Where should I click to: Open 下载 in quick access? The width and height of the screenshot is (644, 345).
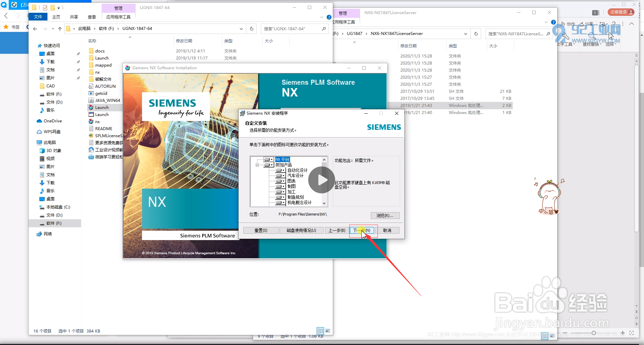coord(50,62)
